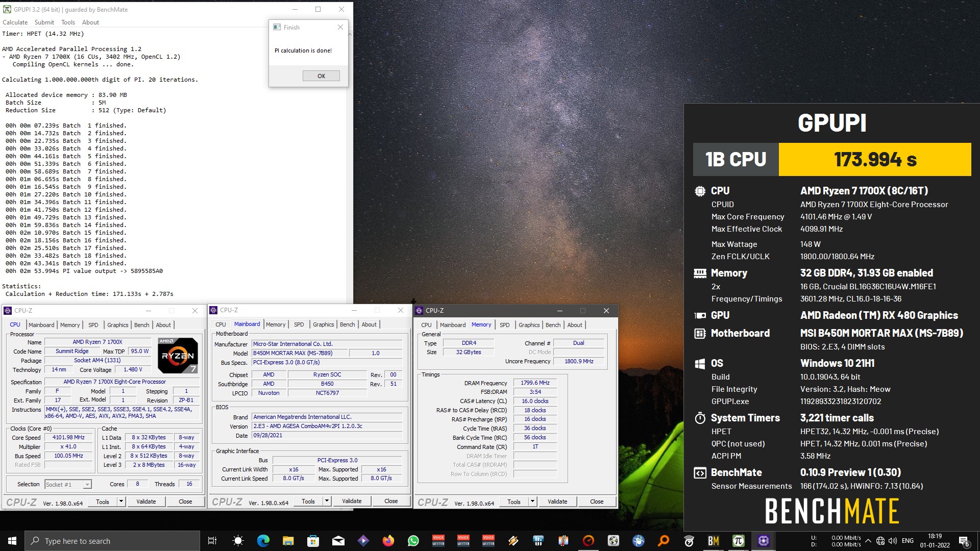Click Validate in the middle CPU-Z window
980x551 pixels.
tap(352, 501)
